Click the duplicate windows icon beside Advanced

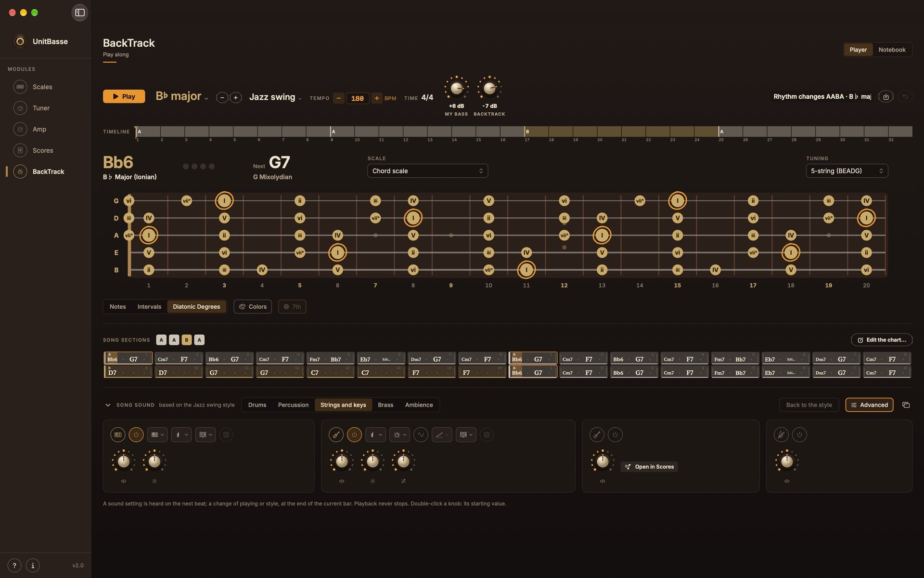[906, 405]
